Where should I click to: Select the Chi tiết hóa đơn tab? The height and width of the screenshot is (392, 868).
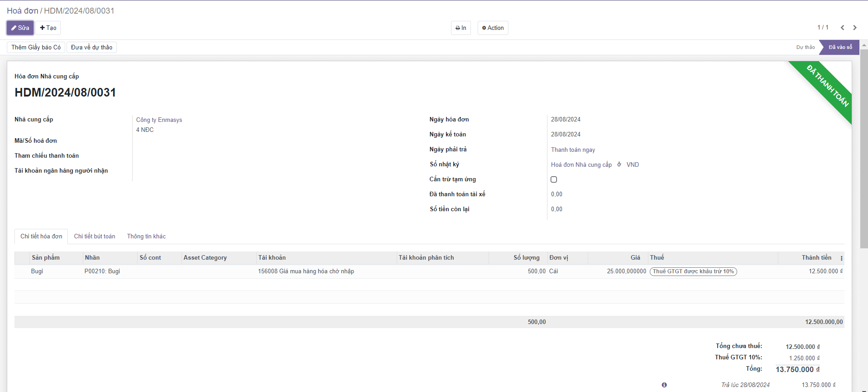(x=41, y=236)
